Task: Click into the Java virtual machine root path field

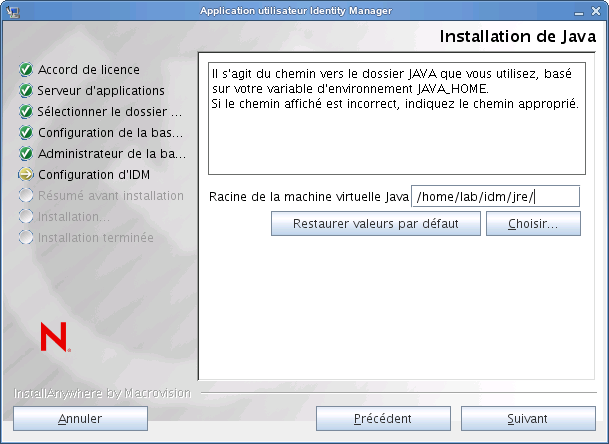Action: tap(496, 197)
